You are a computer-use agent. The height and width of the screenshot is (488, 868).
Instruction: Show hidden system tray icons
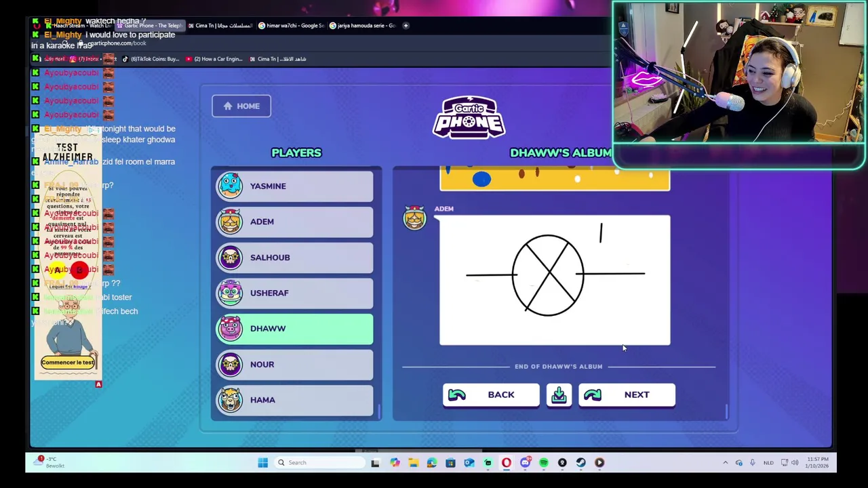click(726, 463)
